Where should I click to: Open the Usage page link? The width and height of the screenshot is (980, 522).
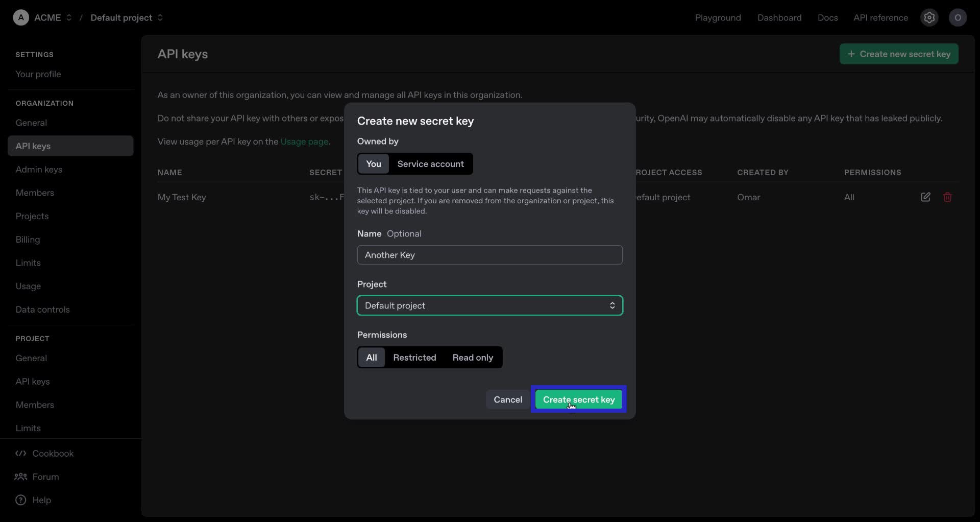(x=304, y=141)
